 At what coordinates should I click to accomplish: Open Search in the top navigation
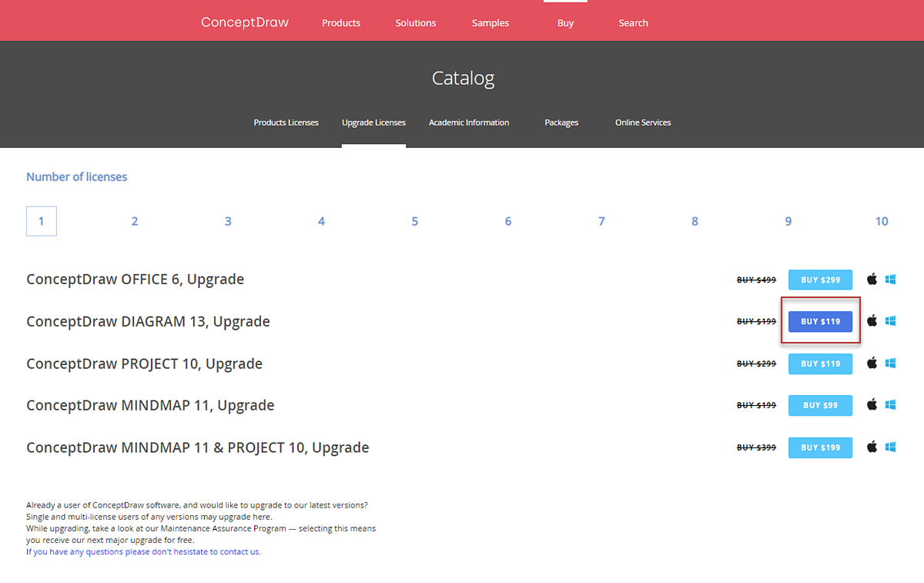pyautogui.click(x=633, y=23)
